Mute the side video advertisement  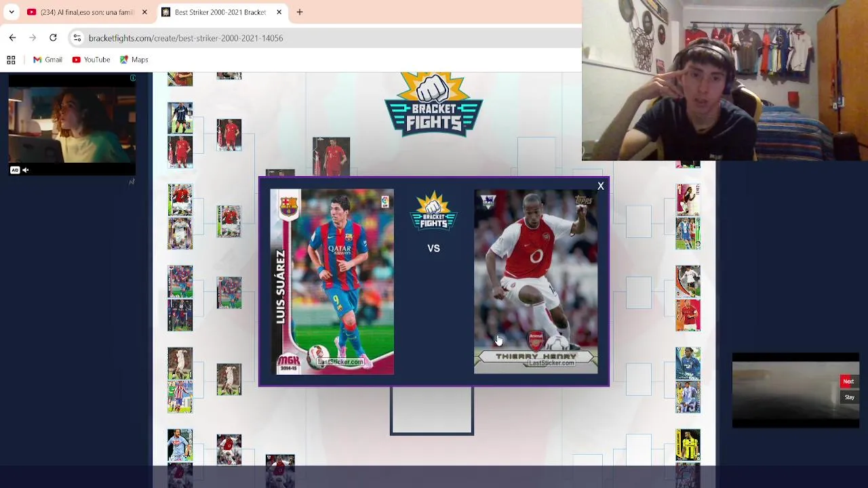pyautogui.click(x=25, y=170)
